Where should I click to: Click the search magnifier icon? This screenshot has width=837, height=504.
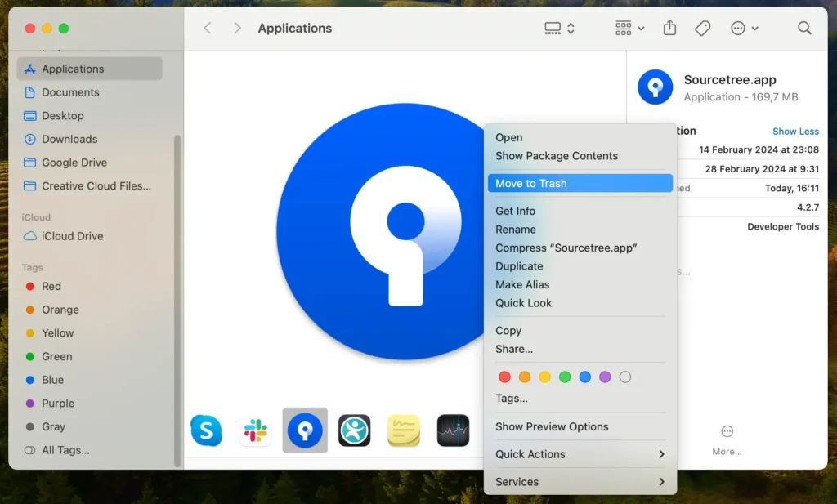tap(804, 29)
